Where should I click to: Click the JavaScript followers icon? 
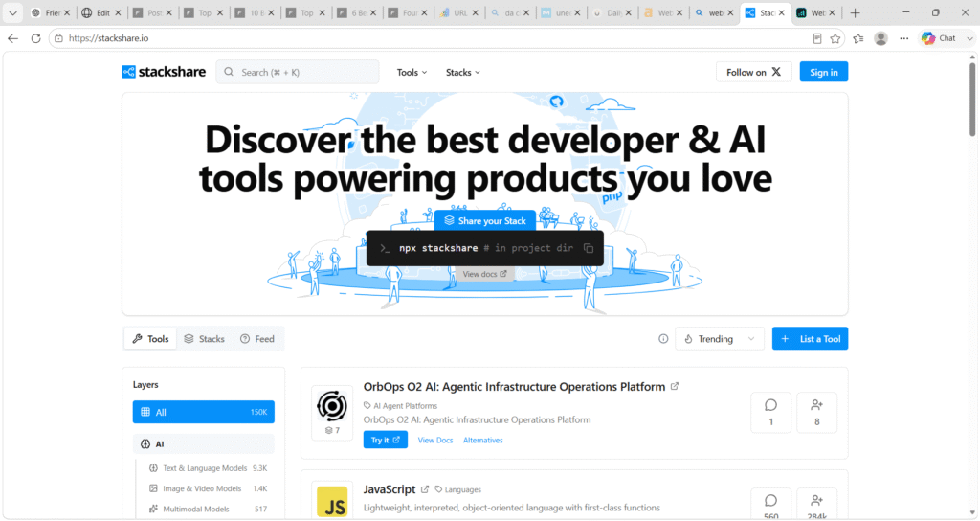(816, 501)
